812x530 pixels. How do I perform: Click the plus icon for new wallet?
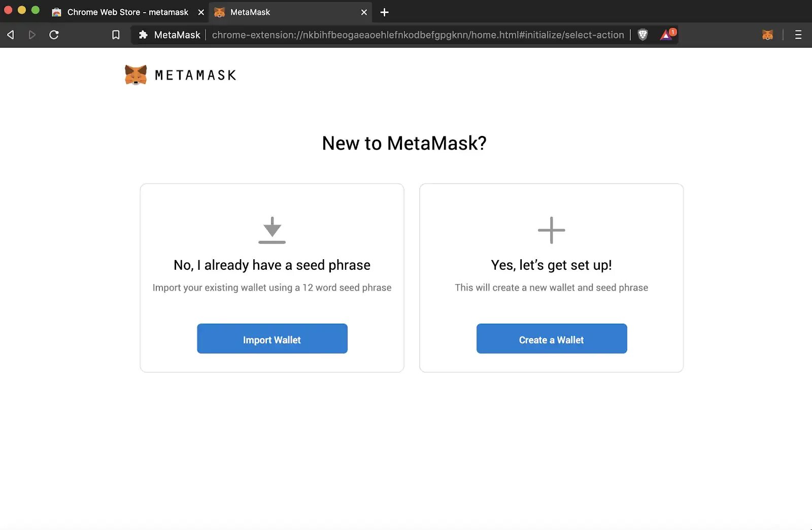[x=551, y=230]
